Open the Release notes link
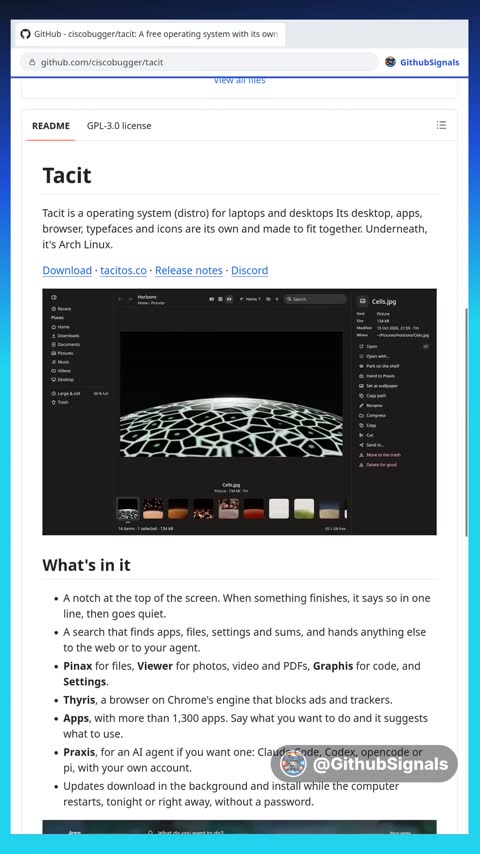This screenshot has height=854, width=480. [x=189, y=271]
